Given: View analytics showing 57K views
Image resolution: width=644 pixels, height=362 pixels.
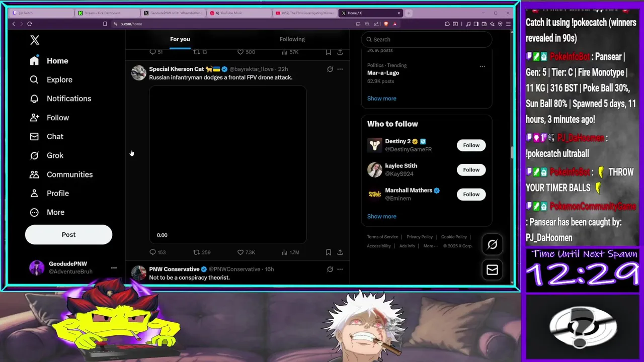Looking at the screenshot, I should tap(290, 52).
